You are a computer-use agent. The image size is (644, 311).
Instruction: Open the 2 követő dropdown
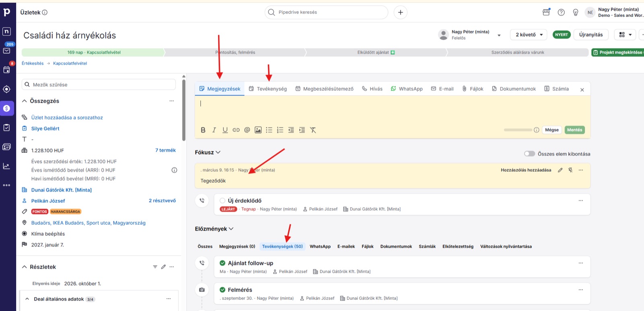[529, 35]
